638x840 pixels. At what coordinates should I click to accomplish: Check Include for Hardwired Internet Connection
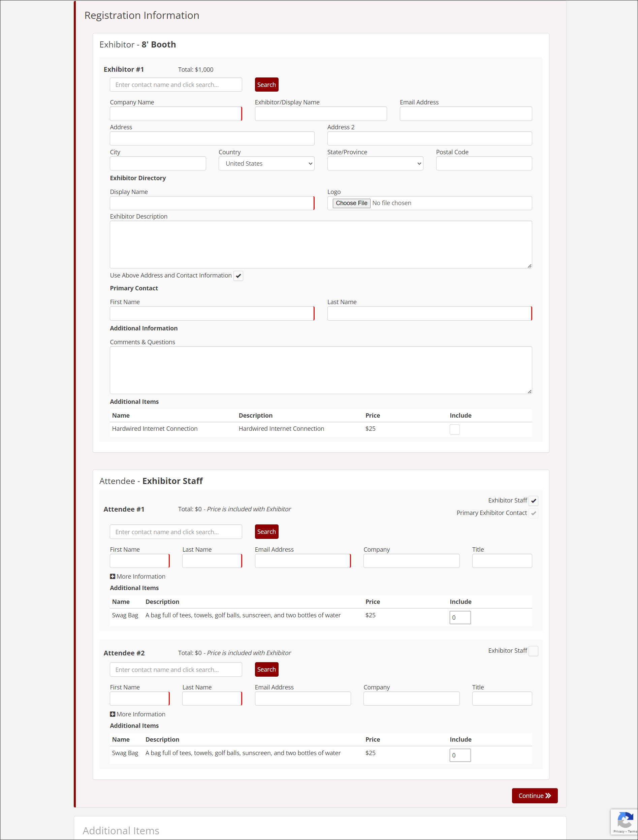pos(454,429)
